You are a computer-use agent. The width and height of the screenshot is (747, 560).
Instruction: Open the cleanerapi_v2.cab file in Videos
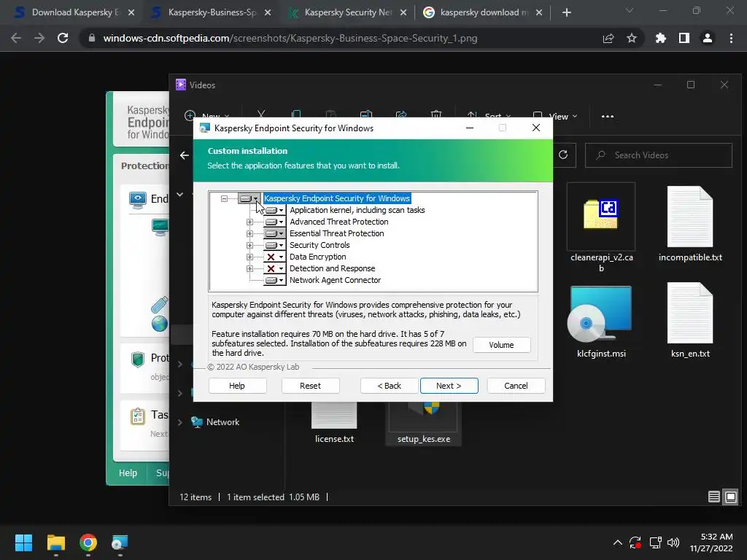pyautogui.click(x=601, y=227)
